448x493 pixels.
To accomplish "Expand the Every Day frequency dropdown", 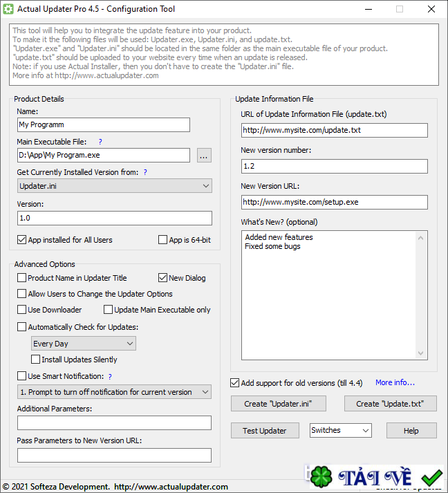I will pyautogui.click(x=84, y=344).
